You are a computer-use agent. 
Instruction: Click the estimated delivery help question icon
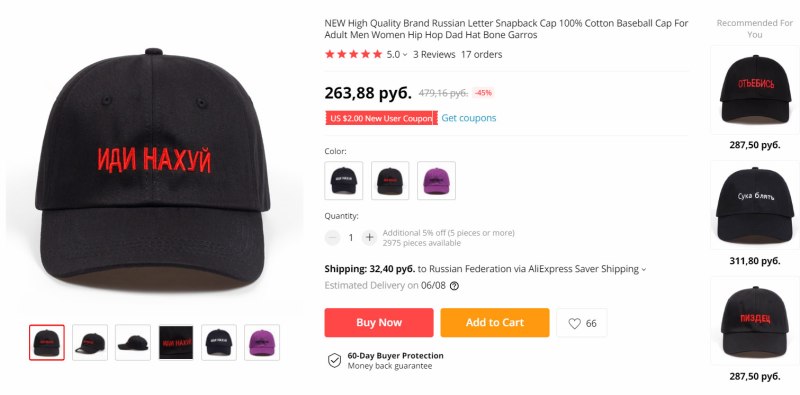pyautogui.click(x=454, y=286)
